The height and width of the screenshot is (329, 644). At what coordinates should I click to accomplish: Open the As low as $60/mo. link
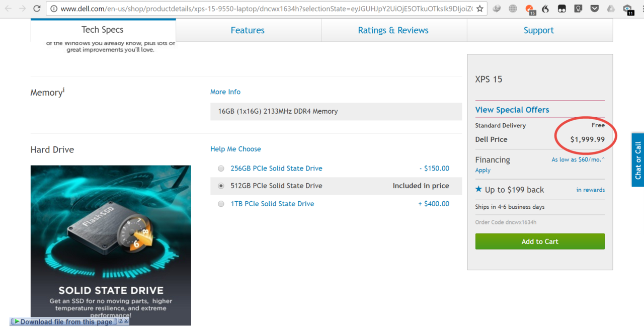[x=578, y=159]
